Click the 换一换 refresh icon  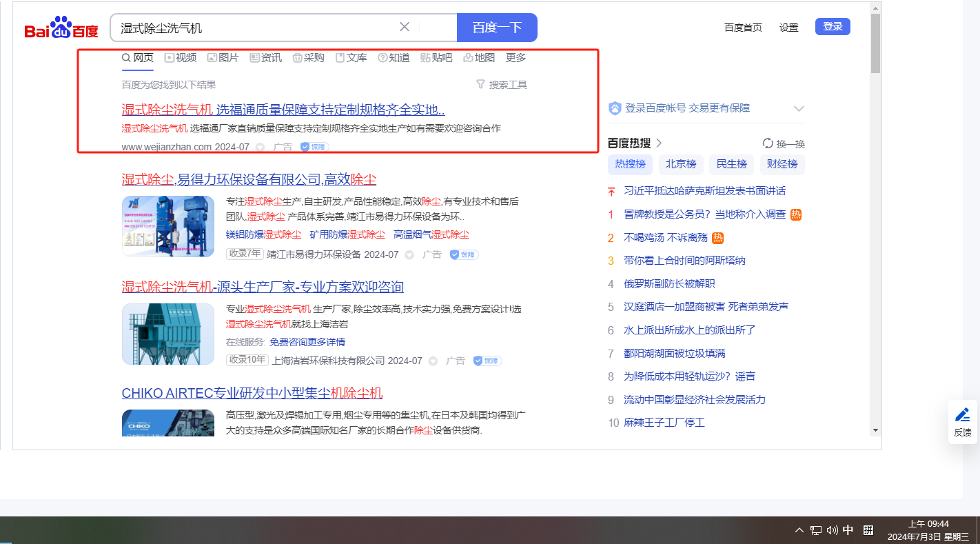coord(768,143)
